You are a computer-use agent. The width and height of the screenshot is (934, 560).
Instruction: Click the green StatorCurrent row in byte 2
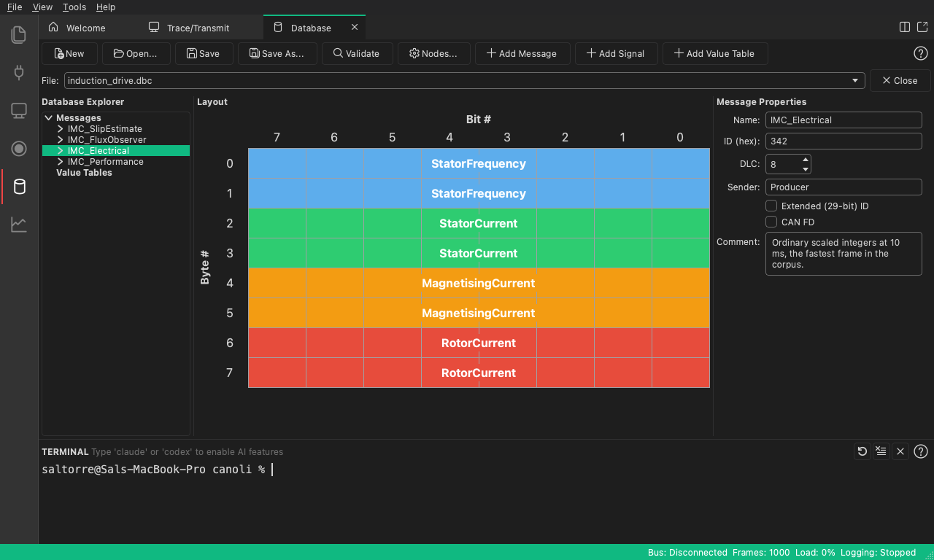[479, 223]
